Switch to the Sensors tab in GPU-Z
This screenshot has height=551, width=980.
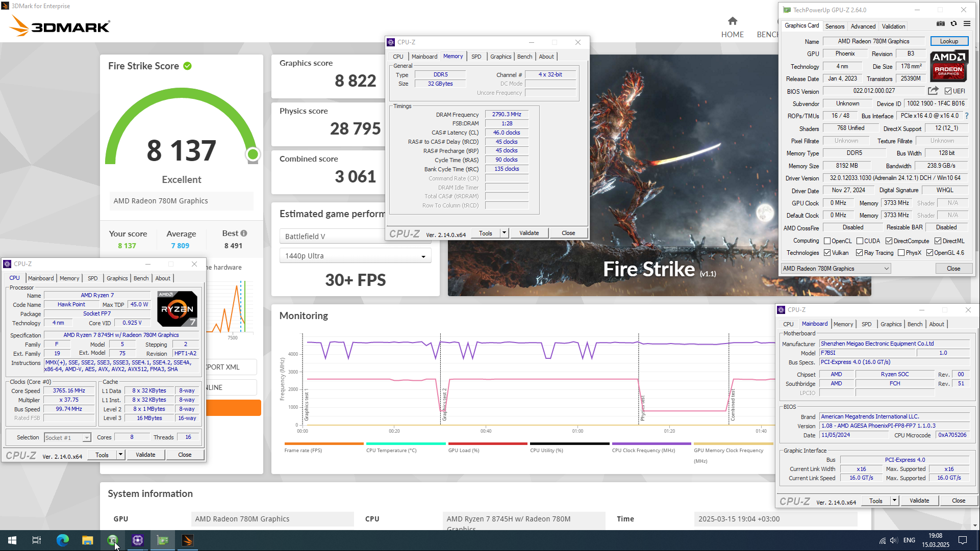[835, 26]
